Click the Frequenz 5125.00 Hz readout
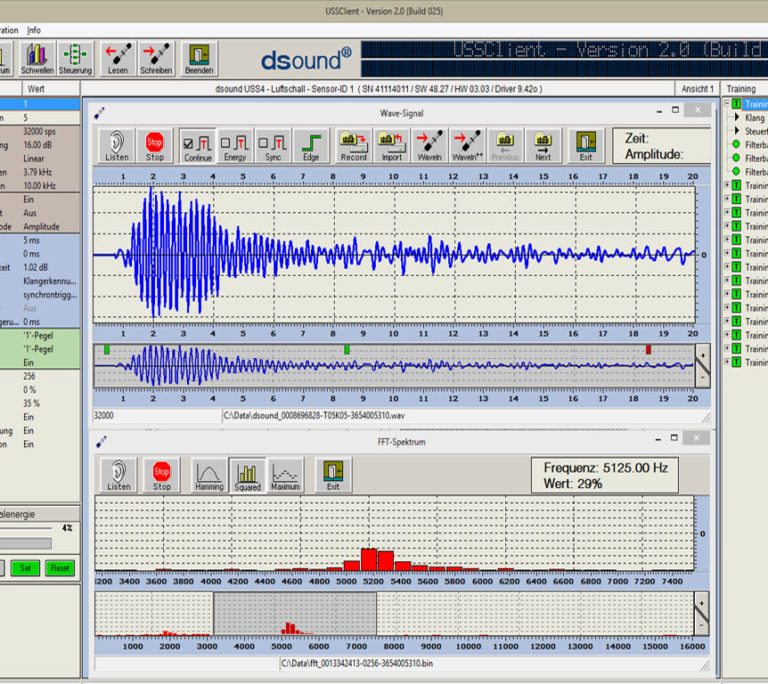 point(605,468)
